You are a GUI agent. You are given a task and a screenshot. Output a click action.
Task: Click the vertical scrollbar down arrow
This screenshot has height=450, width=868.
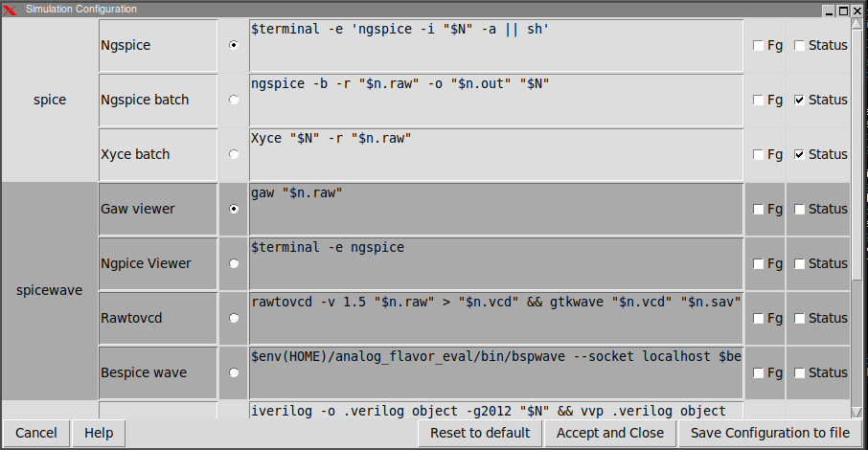click(857, 412)
